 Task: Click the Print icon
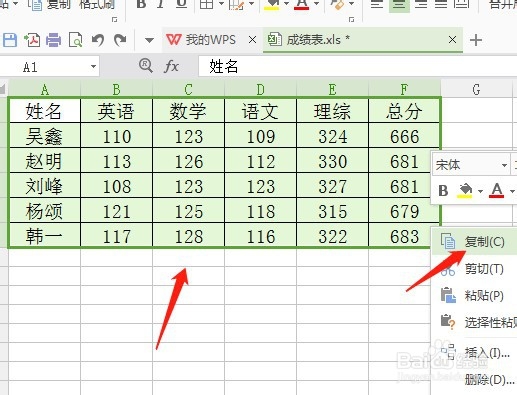point(54,40)
